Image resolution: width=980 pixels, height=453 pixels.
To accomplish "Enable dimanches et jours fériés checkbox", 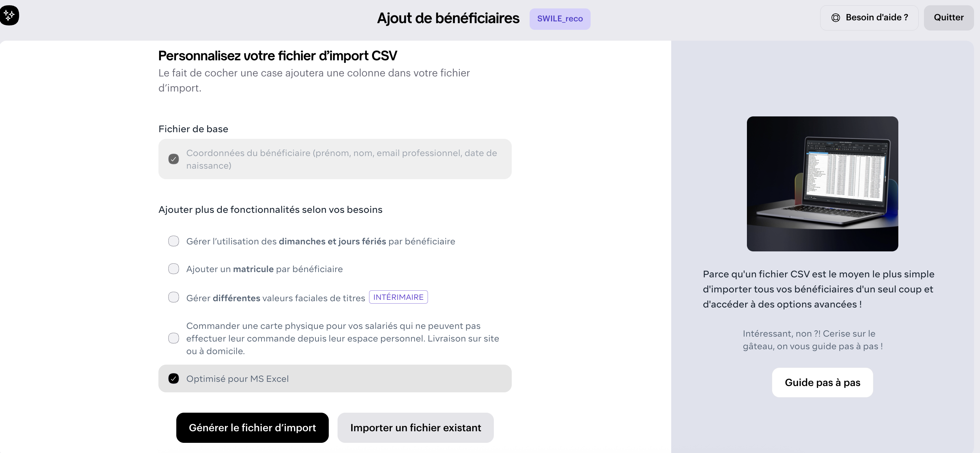I will pos(173,241).
